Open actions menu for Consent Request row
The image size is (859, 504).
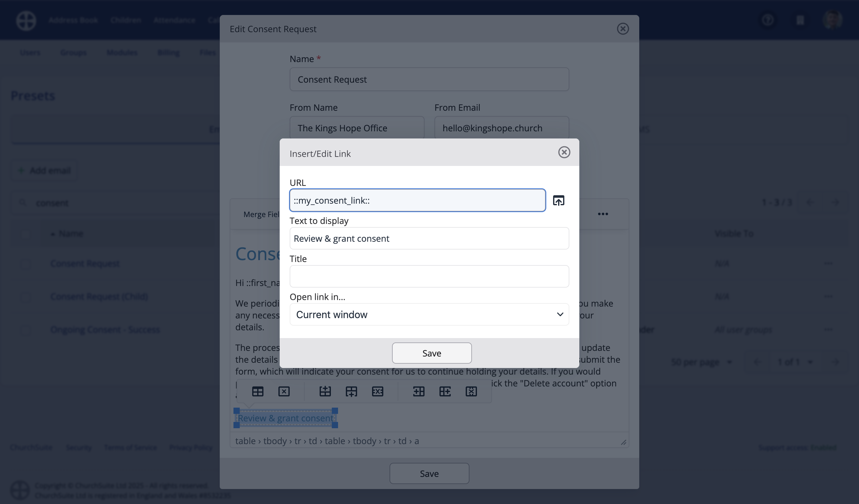(828, 263)
